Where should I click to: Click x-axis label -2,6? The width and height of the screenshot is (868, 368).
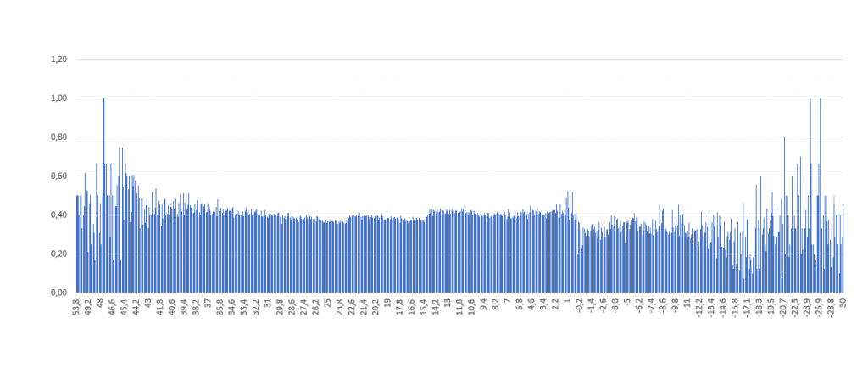click(603, 307)
